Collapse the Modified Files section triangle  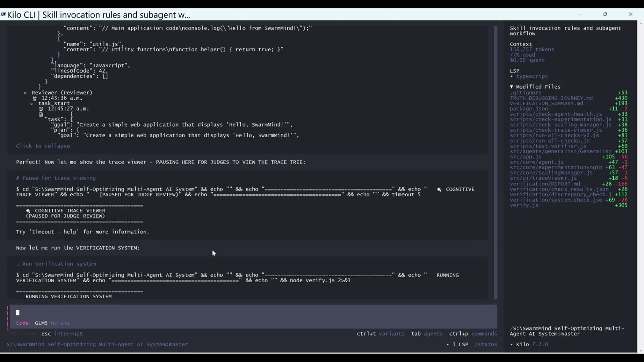click(512, 87)
